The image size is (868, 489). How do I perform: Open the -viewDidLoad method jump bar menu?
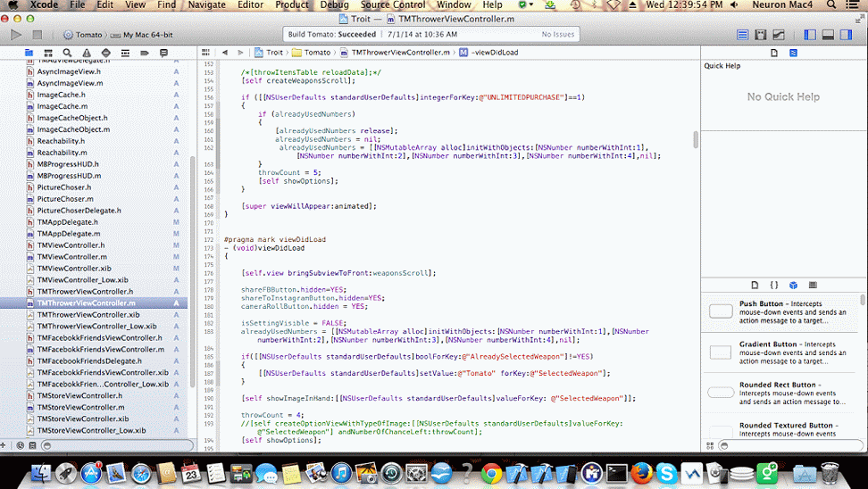[x=488, y=53]
